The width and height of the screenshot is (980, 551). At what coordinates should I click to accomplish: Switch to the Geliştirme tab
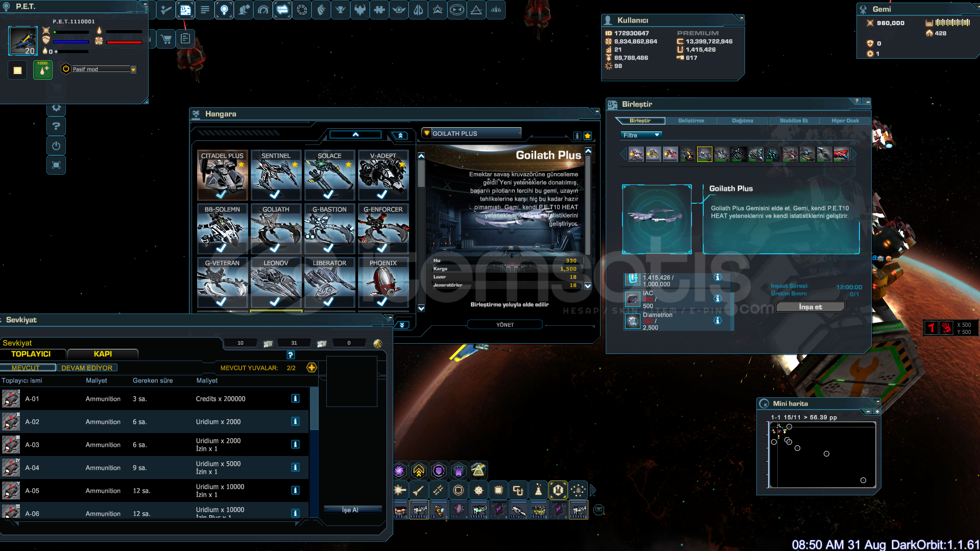(x=691, y=121)
